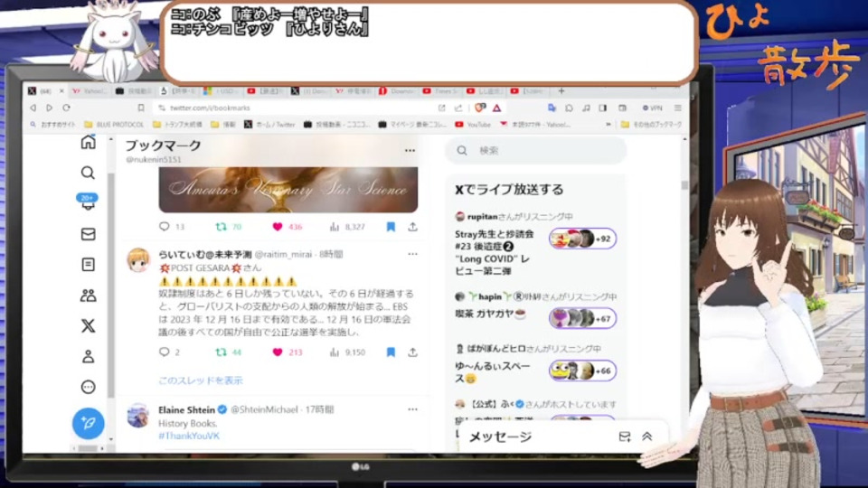The width and height of the screenshot is (868, 488).
Task: Click reply icon with 13 replies
Action: point(165,226)
